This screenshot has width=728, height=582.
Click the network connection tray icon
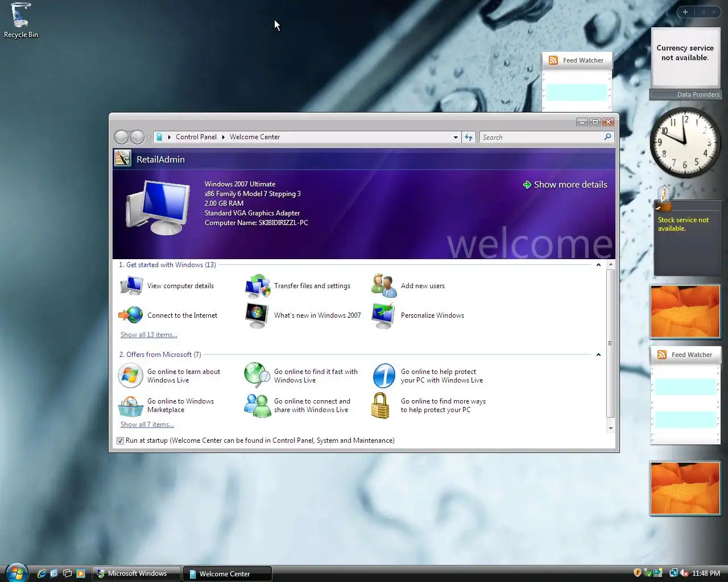pyautogui.click(x=673, y=573)
